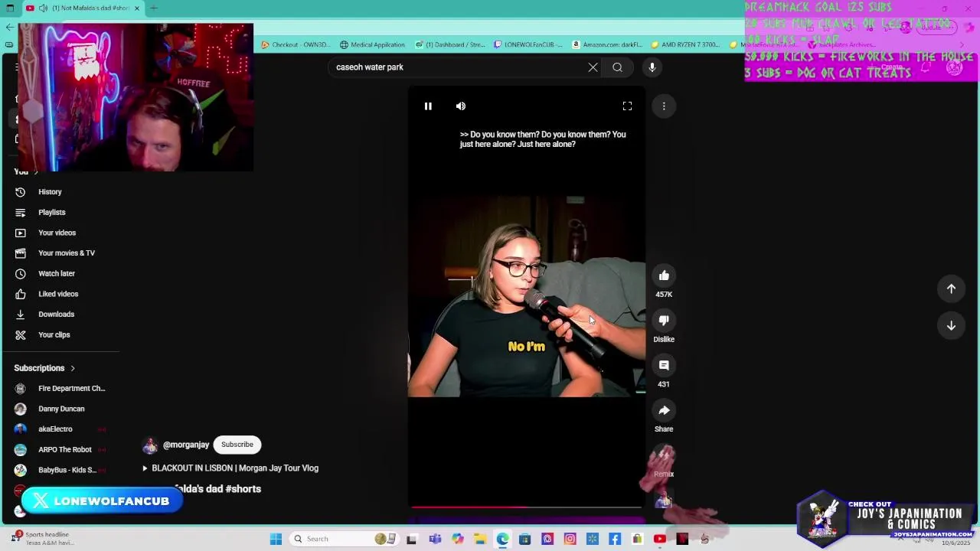Viewport: 980px width, 551px height.
Task: Open the three-dot more options menu
Action: click(664, 106)
